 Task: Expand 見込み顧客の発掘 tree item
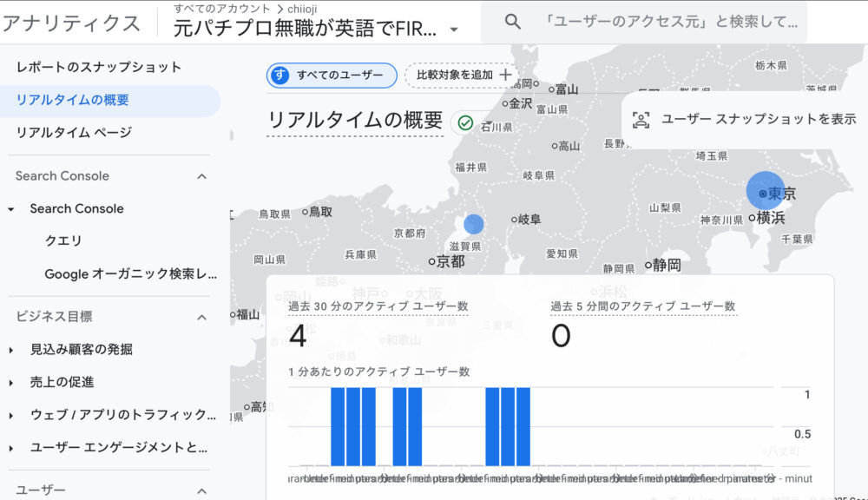coord(11,349)
